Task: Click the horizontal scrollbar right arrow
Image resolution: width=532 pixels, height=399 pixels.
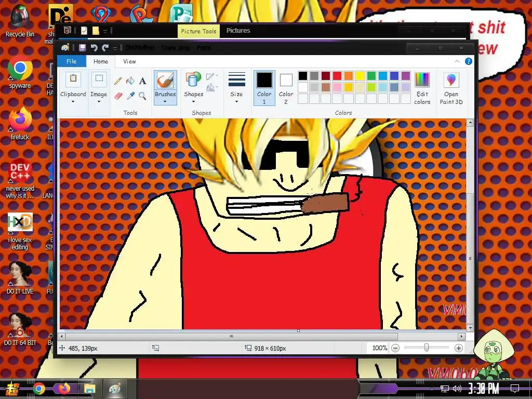Action: coord(461,337)
